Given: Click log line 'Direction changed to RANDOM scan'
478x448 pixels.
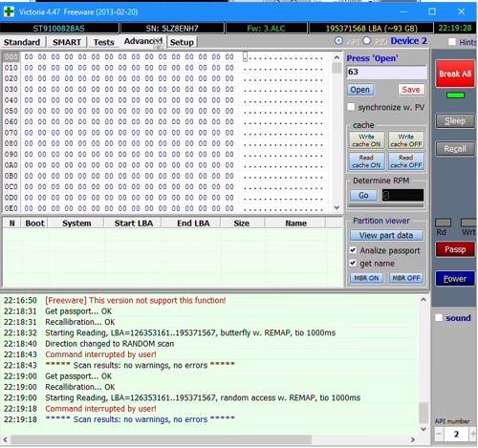Looking at the screenshot, I should point(110,344).
